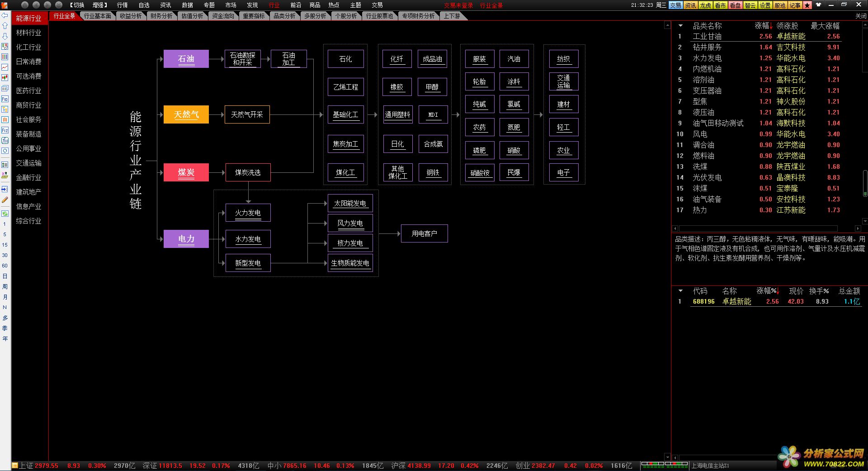Sort by the 涨幅% column in stock table
Screen dimensions: 868x471
[768, 291]
